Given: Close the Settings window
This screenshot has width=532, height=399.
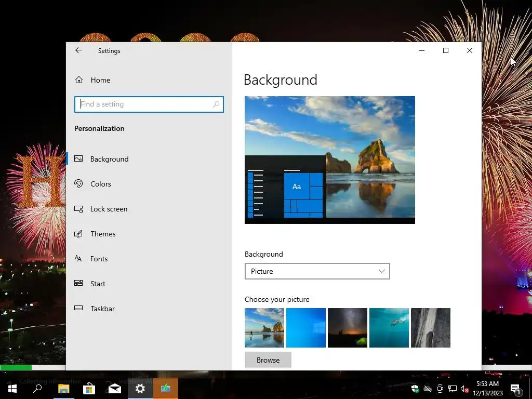Looking at the screenshot, I should pyautogui.click(x=470, y=50).
